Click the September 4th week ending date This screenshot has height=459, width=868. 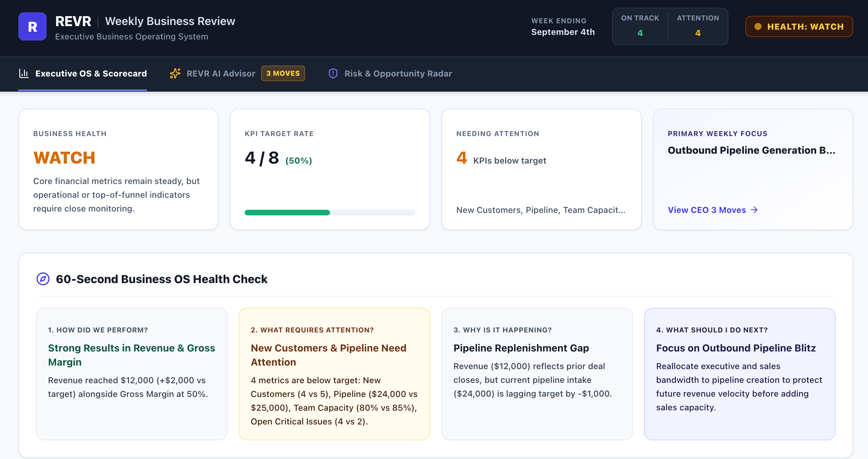[x=563, y=32]
